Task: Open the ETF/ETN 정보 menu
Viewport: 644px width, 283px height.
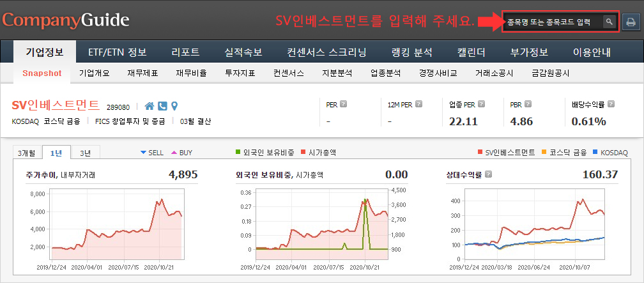Action: [118, 52]
